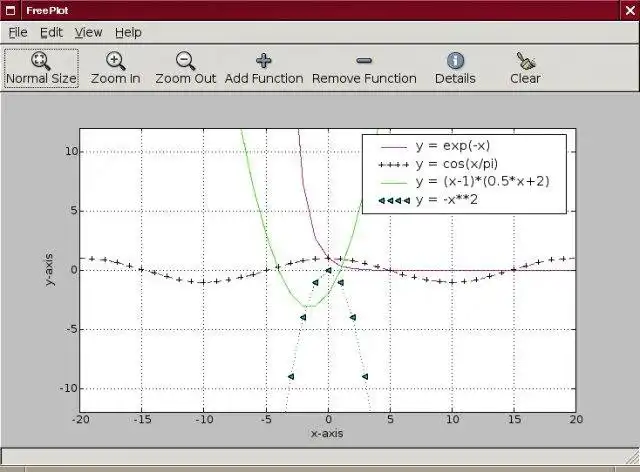Screen dimensions: 640x472
Task: Zoom in on the plot
Action: 115,68
